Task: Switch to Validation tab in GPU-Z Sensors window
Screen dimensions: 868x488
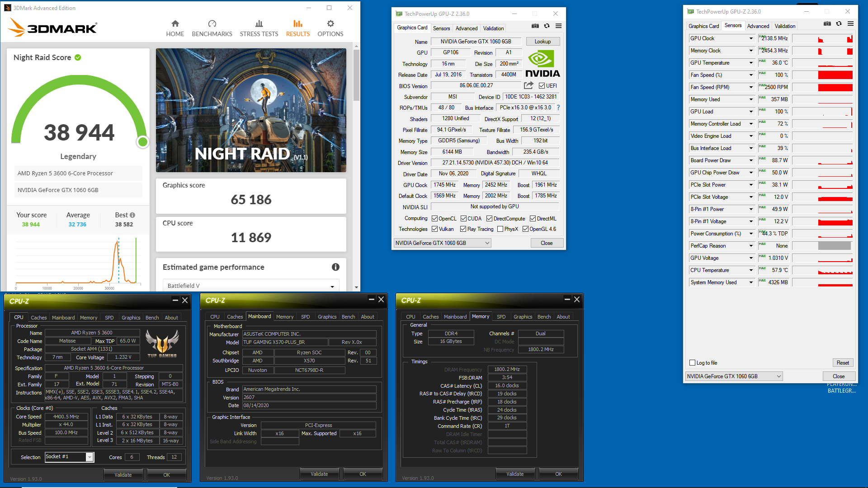Action: coord(785,26)
